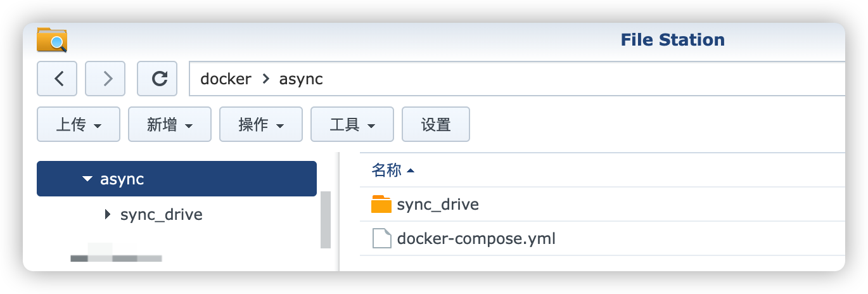Go forward with the right arrow button

click(105, 79)
